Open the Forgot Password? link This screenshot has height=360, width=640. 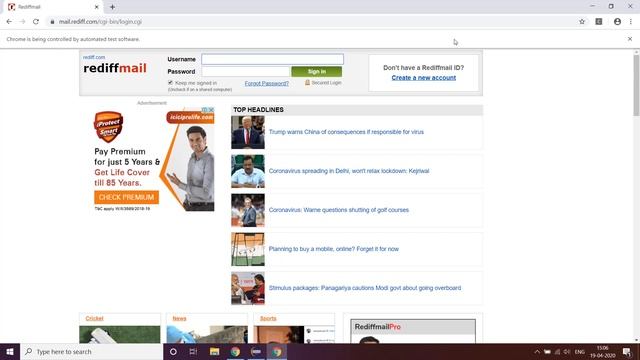(x=267, y=83)
